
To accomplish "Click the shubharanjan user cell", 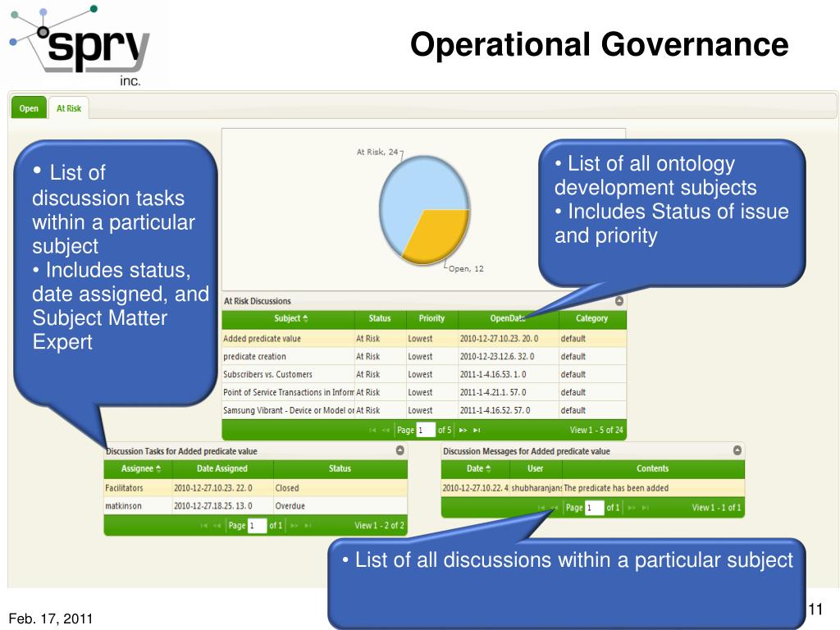I will 536,488.
